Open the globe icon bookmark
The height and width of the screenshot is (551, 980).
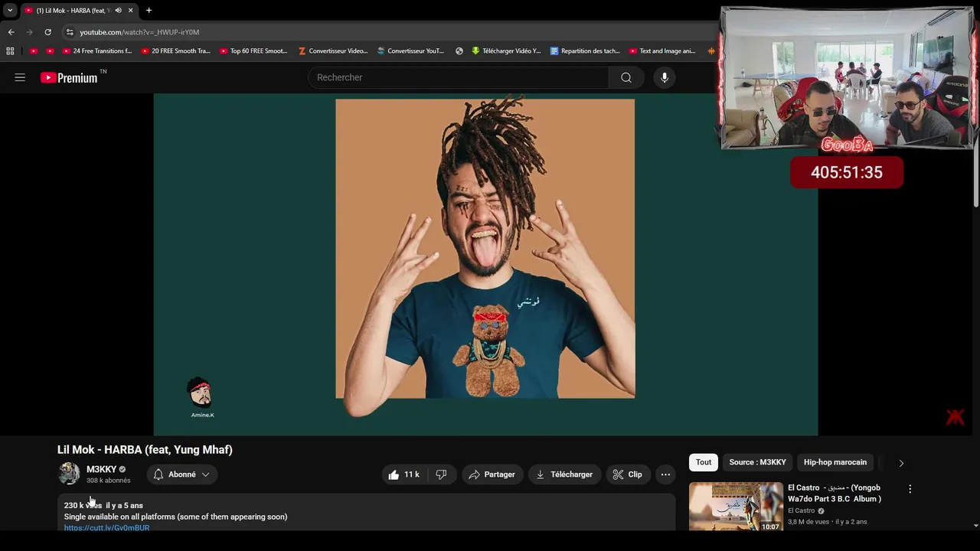[459, 51]
